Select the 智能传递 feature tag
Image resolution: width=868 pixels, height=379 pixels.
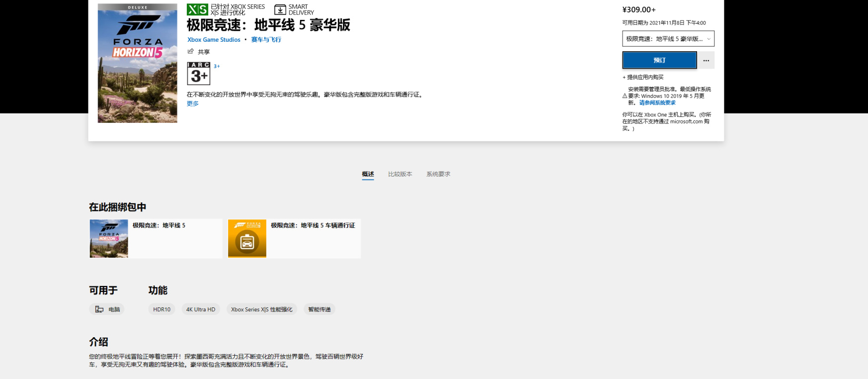point(319,309)
